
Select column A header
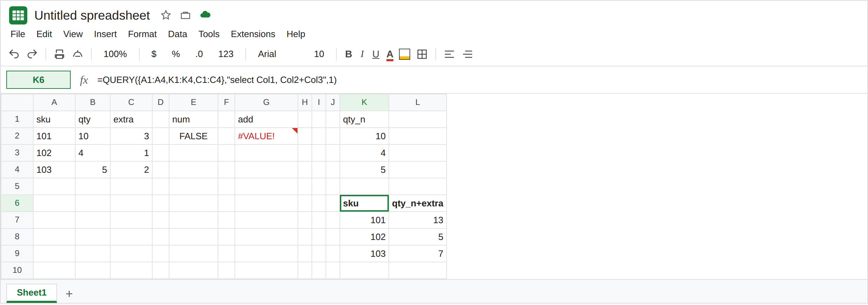[x=54, y=102]
